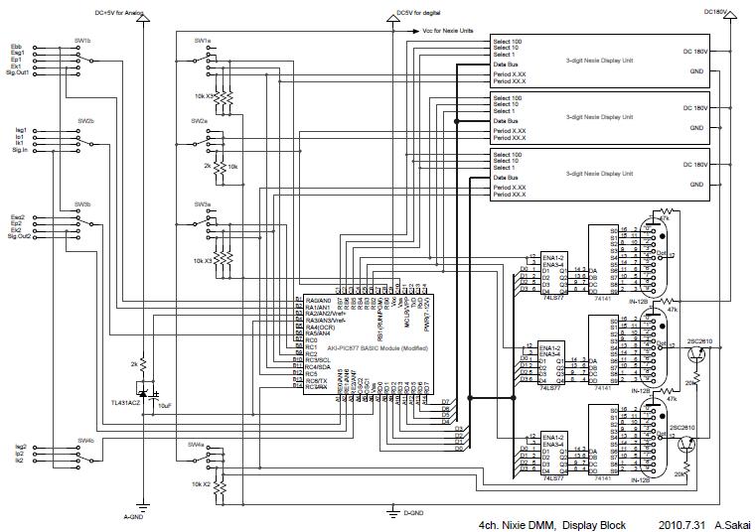Click the lower 2SC2810 transistor symbol
The height and width of the screenshot is (532, 756).
point(686,445)
